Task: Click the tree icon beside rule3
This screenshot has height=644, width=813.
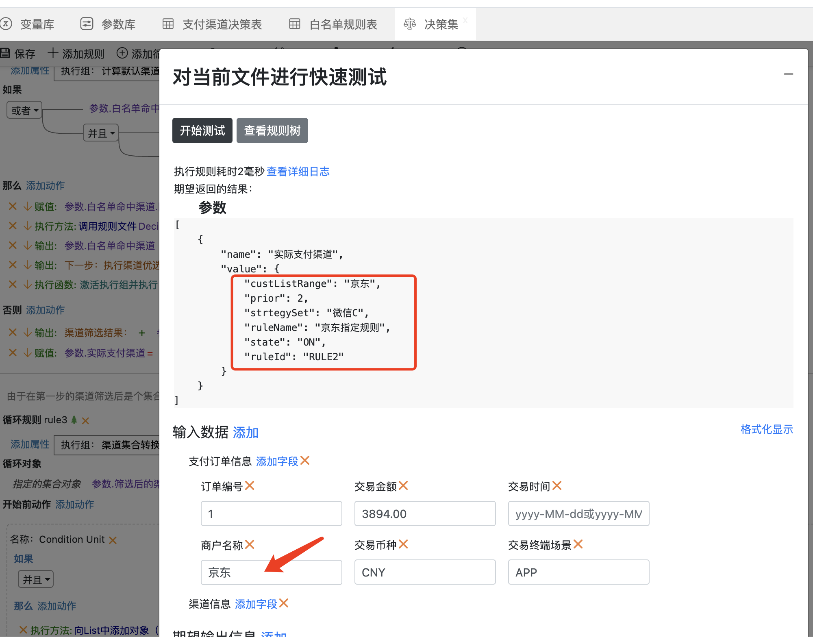Action: point(74,420)
